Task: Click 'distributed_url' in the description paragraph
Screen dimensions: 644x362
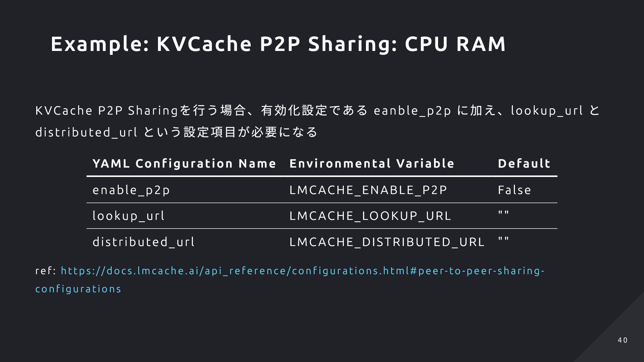Action: click(86, 132)
